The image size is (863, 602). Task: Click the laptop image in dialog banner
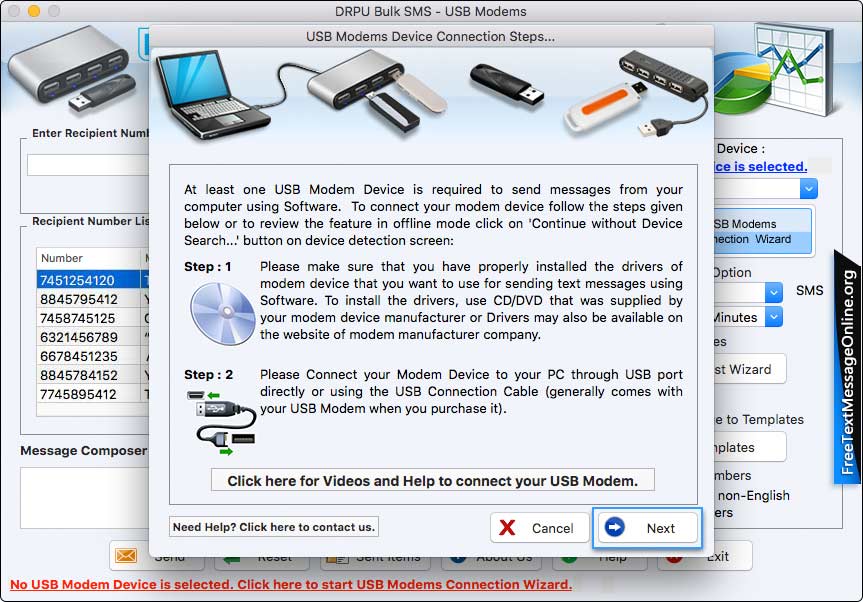pos(211,94)
